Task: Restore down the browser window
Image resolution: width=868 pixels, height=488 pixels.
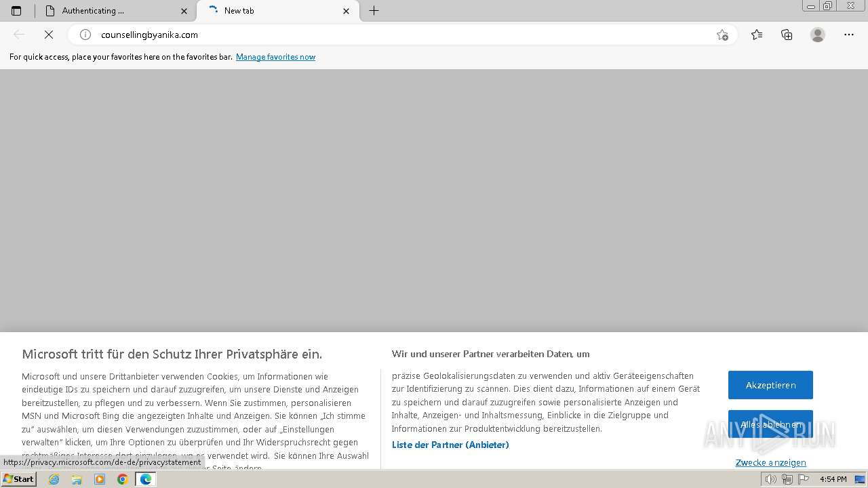Action: [828, 5]
